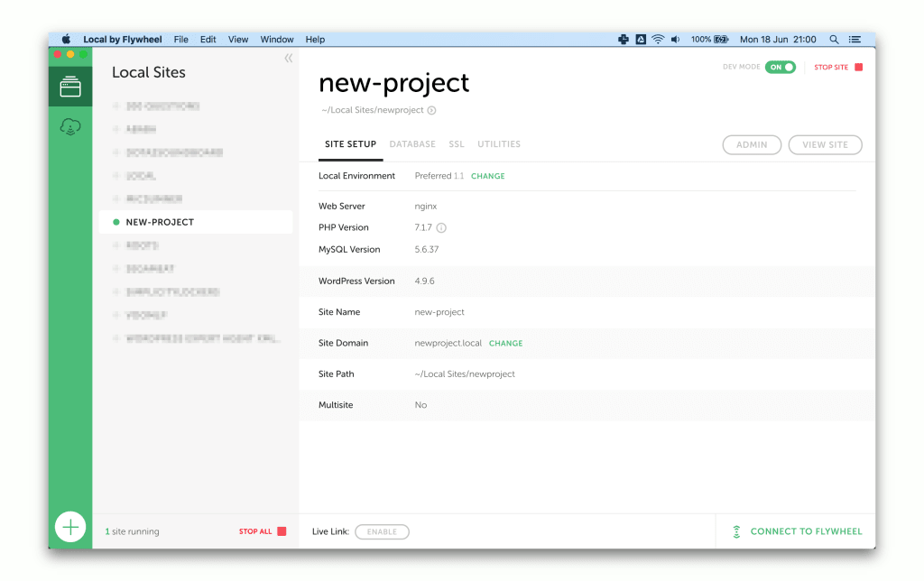Open the Apple menu
The image size is (924, 581).
pos(66,40)
